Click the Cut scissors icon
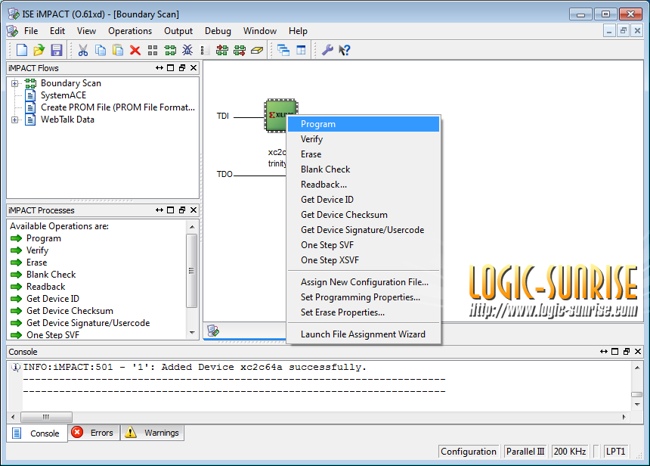 point(83,50)
